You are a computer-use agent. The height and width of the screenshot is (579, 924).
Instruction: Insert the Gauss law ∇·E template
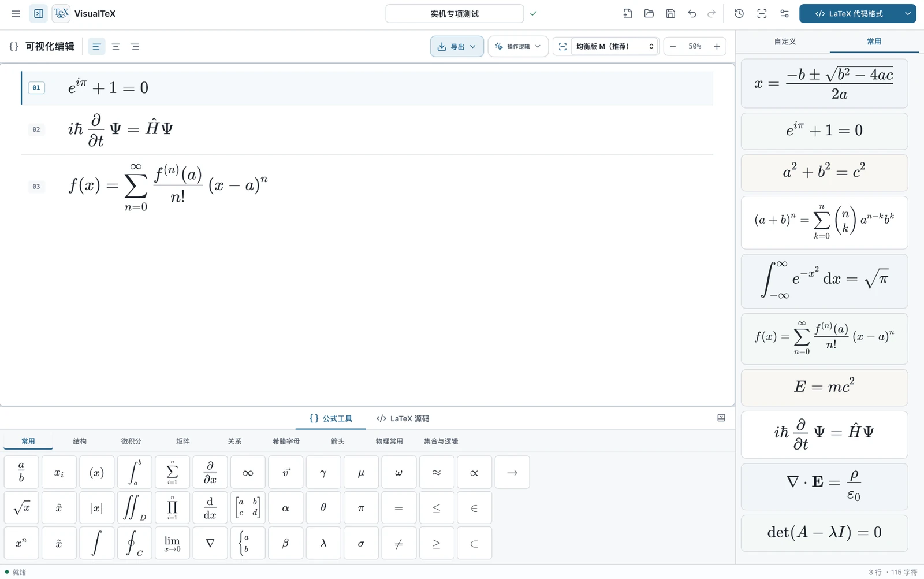click(x=824, y=486)
